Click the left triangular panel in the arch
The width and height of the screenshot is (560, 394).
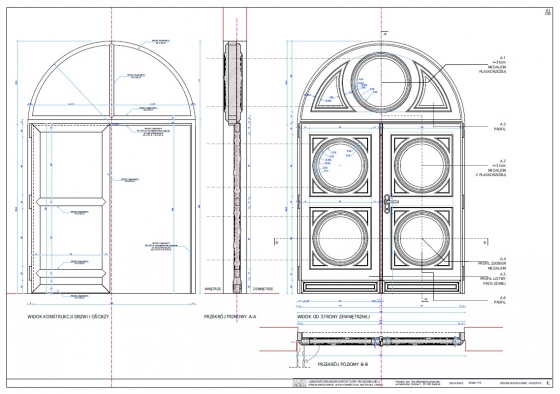pyautogui.click(x=330, y=90)
